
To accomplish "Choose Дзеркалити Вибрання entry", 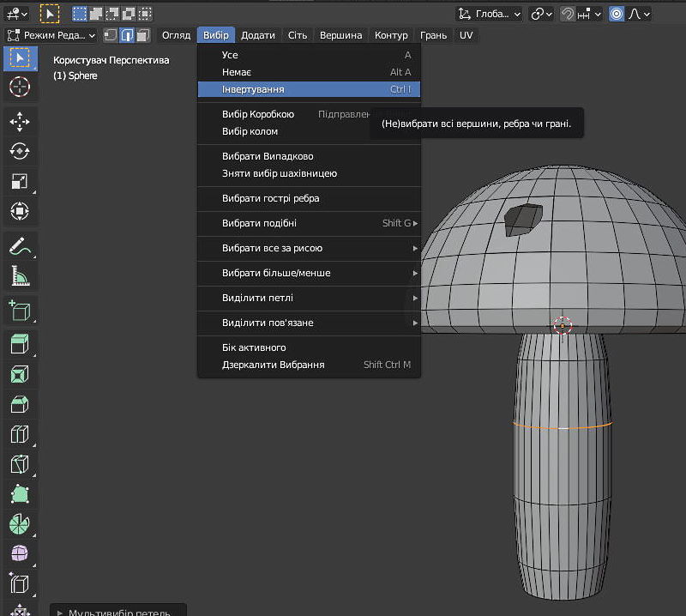I will 309,365.
